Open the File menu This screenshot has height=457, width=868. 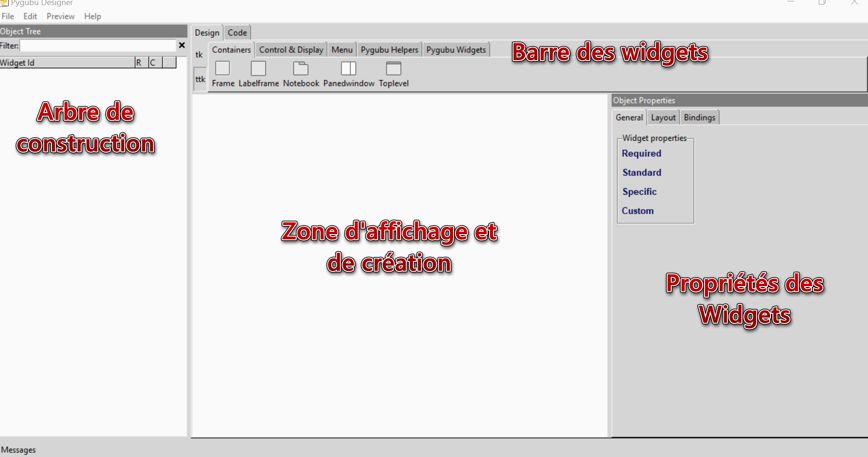click(8, 16)
